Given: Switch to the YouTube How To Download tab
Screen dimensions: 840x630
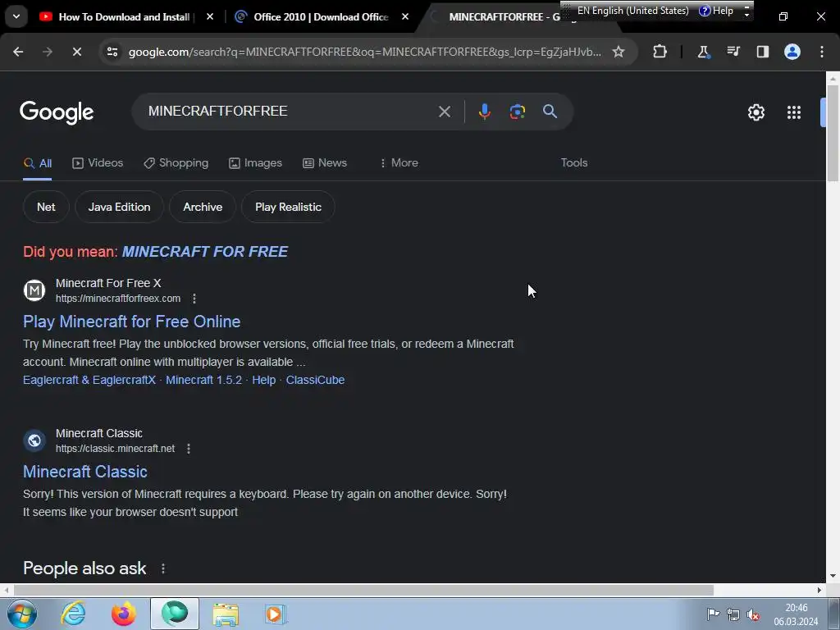Looking at the screenshot, I should 116,17.
